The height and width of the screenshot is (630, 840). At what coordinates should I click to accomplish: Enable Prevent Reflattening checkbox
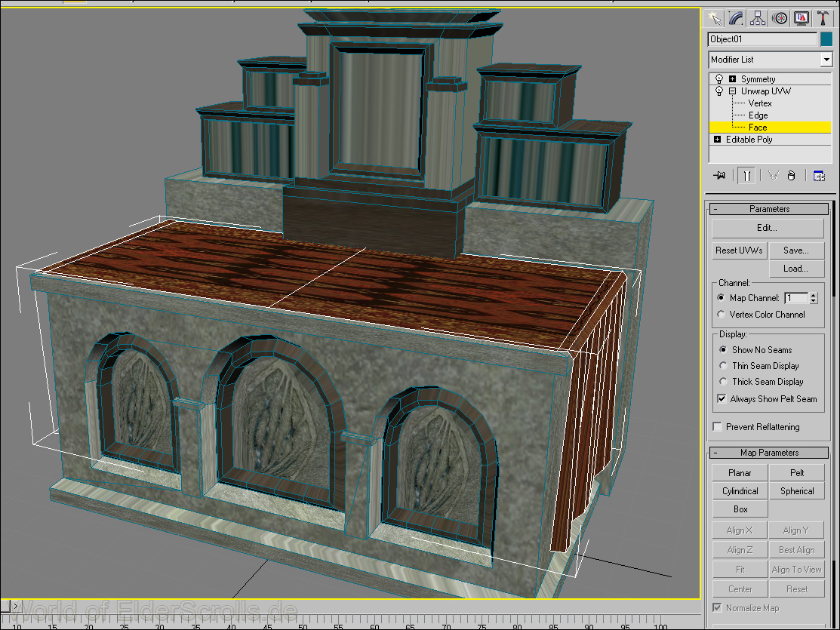pyautogui.click(x=717, y=427)
